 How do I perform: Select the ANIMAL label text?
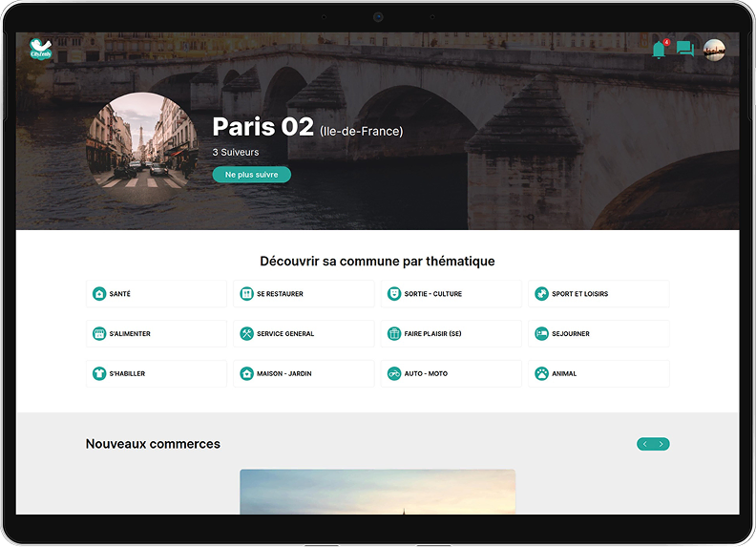[x=564, y=374]
